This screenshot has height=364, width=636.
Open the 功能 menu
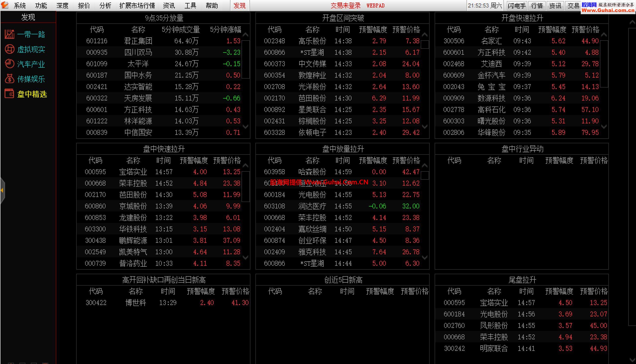pos(41,5)
